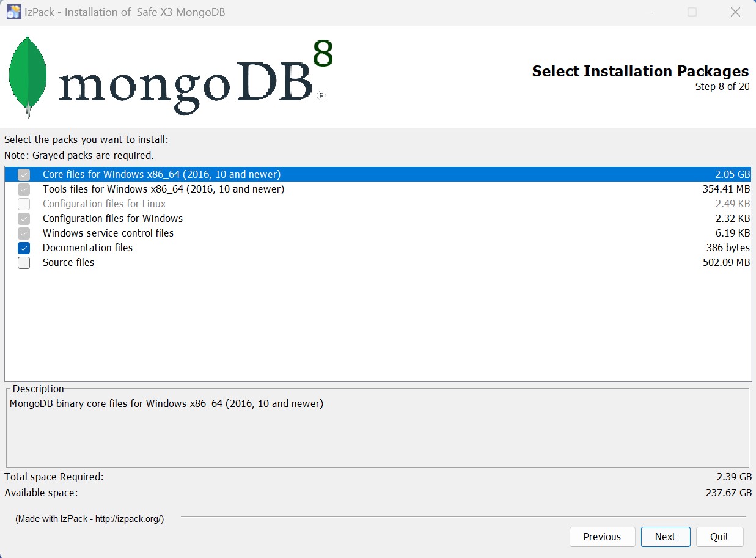Viewport: 756px width, 558px height.
Task: Select the Windows service control files row
Action: (x=108, y=233)
